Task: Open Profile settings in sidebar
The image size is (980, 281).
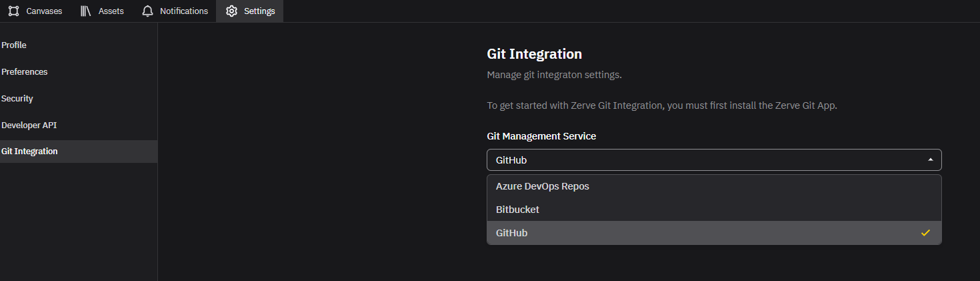Action: pyautogui.click(x=14, y=45)
